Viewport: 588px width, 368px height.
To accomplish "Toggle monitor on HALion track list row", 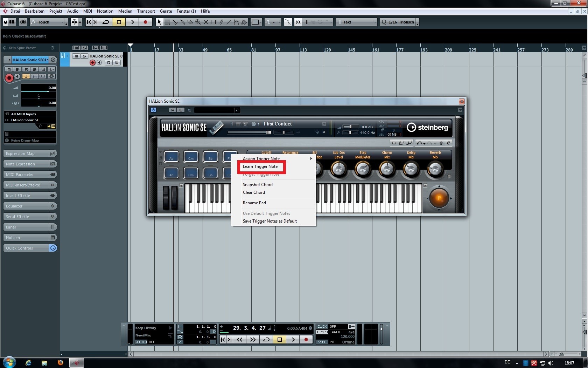I will 99,63.
